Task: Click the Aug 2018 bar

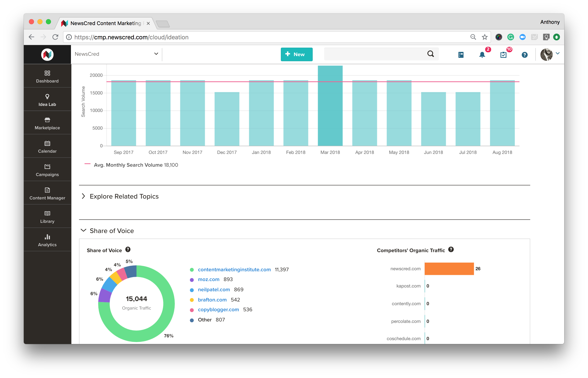Action: (x=502, y=113)
